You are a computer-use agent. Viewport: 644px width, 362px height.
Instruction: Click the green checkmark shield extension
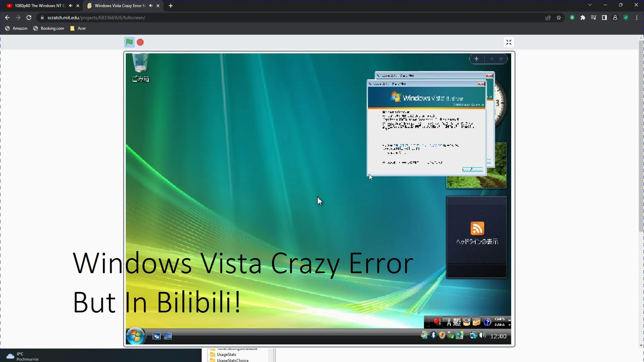(x=626, y=18)
